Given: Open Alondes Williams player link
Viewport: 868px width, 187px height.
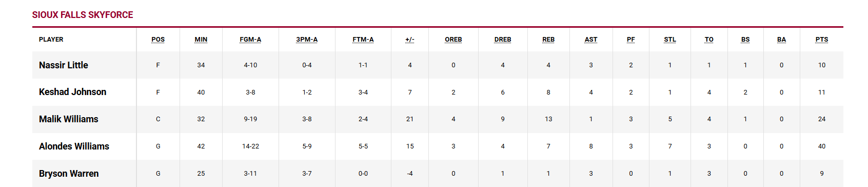Looking at the screenshot, I should coord(74,146).
